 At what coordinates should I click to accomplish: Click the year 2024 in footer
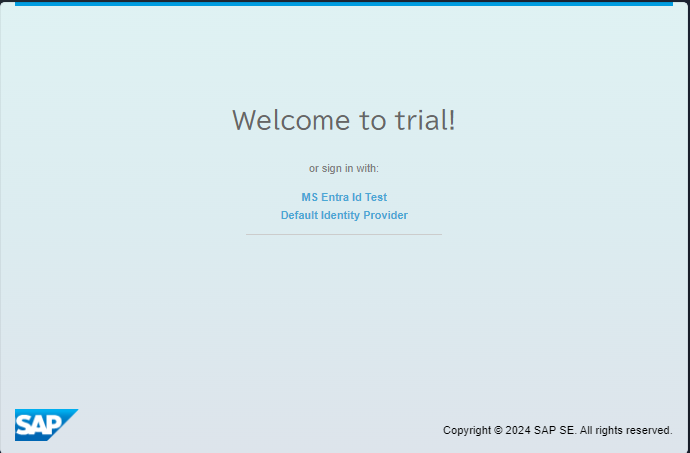click(518, 430)
